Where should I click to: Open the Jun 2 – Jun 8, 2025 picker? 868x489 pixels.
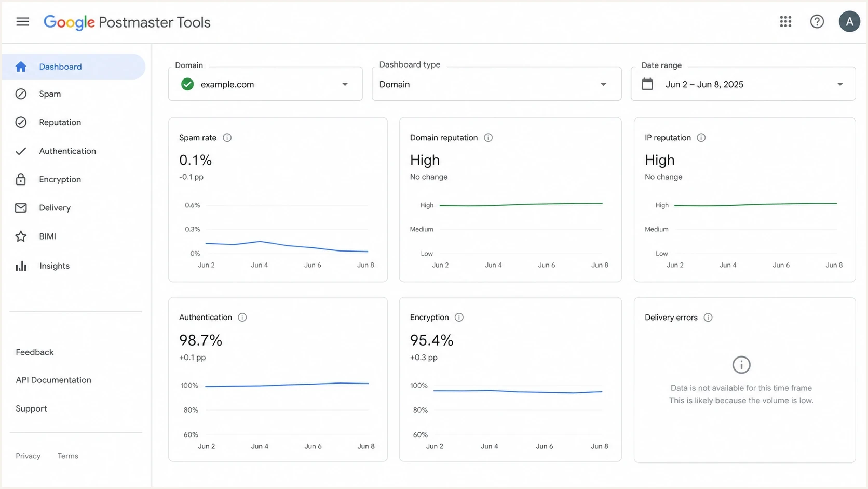click(x=743, y=84)
